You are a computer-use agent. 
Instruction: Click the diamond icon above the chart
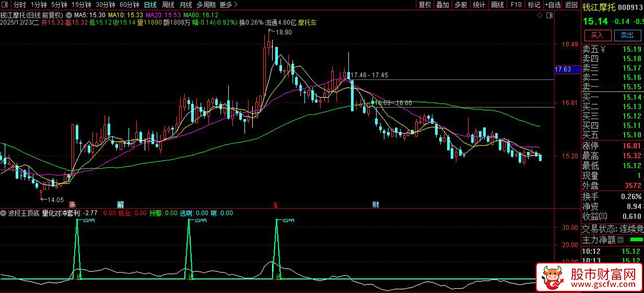point(539,16)
